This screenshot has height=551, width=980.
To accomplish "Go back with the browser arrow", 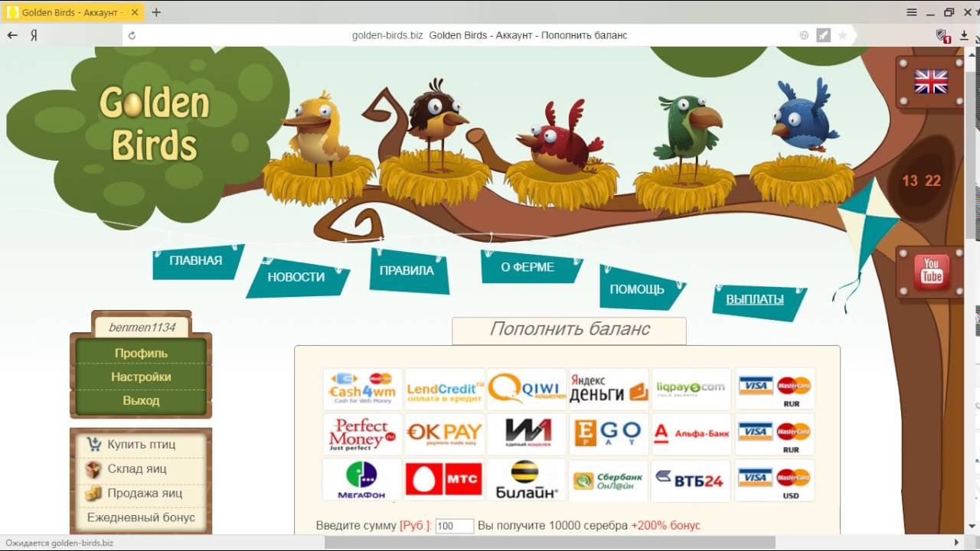I will click(12, 35).
